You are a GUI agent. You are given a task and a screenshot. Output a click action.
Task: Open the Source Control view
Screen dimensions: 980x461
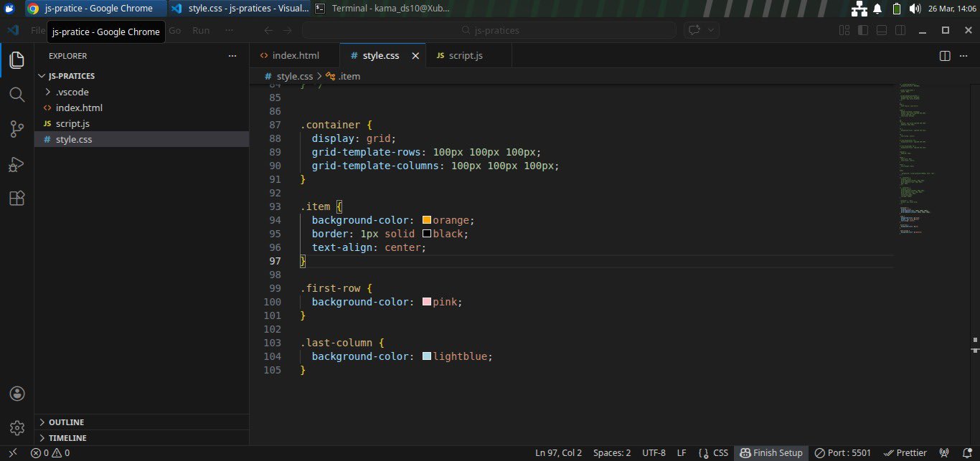pos(17,129)
